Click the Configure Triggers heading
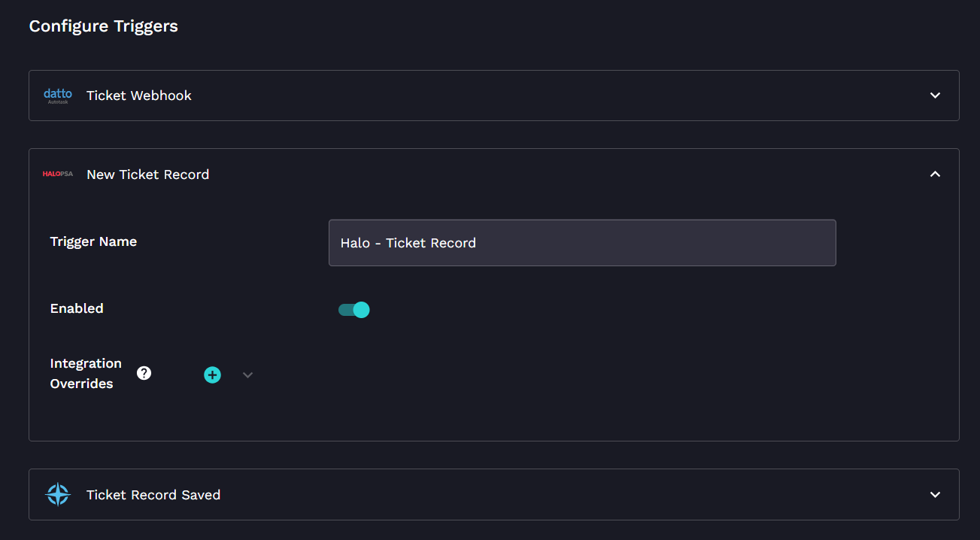 coord(104,26)
